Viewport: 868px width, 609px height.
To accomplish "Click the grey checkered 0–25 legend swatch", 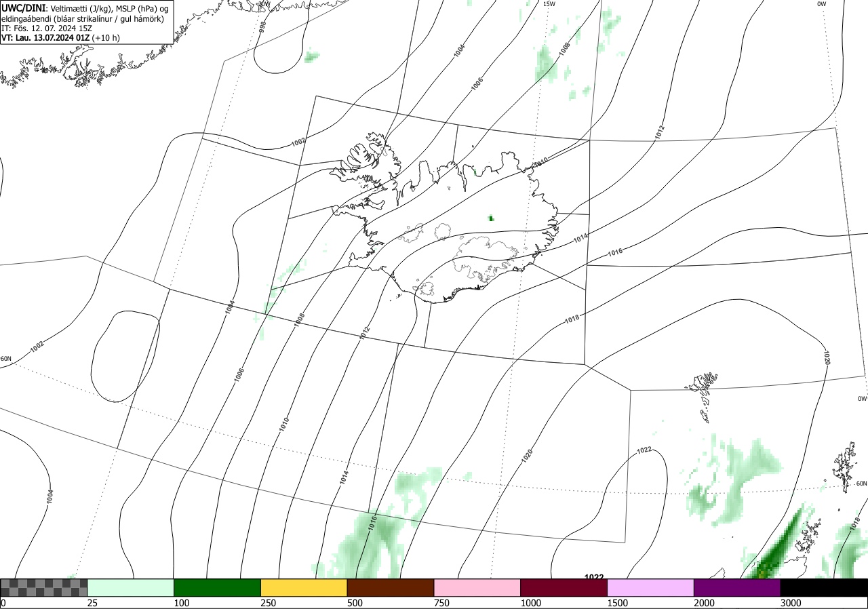I will tap(43, 587).
